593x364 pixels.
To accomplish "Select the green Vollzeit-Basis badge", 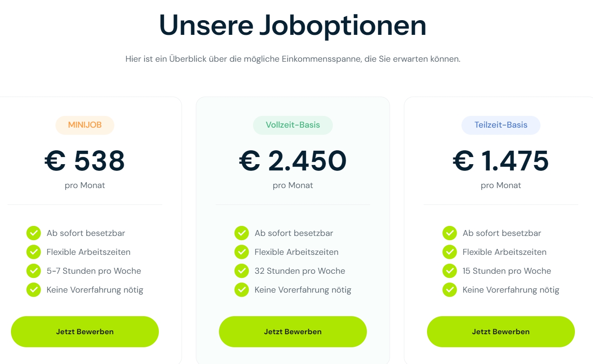I will (x=293, y=125).
